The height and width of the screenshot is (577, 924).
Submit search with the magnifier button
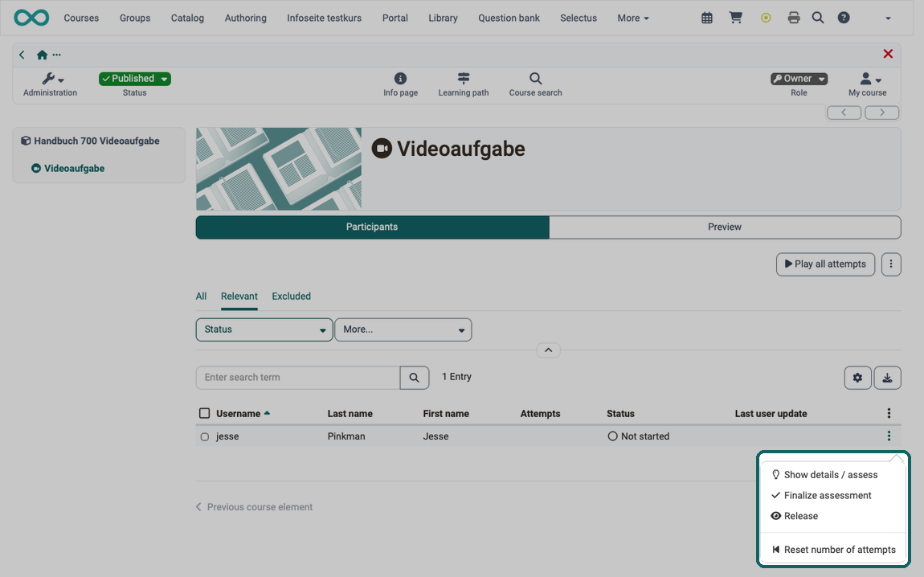(x=415, y=378)
